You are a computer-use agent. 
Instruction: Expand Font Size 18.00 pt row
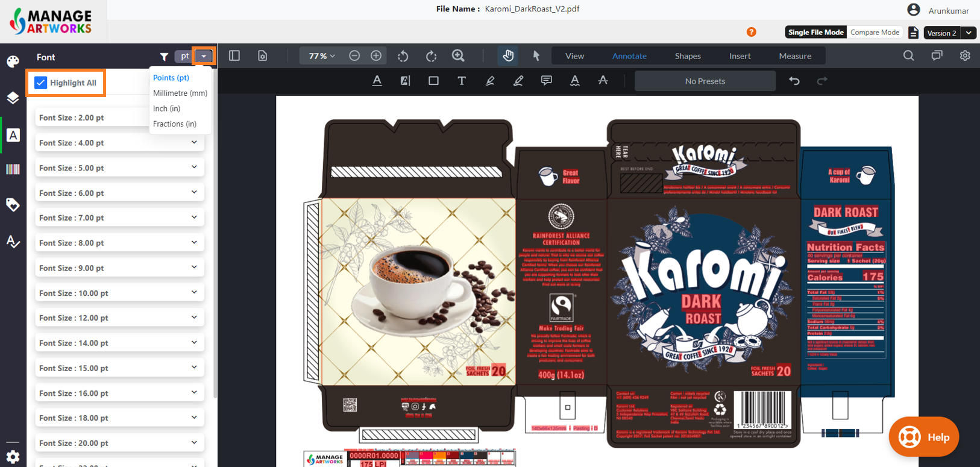click(119, 418)
